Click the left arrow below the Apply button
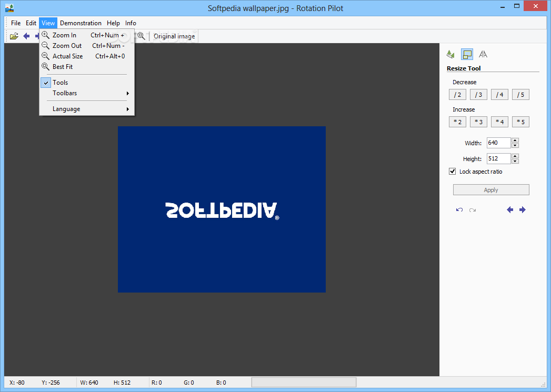This screenshot has width=551, height=392. [510, 210]
